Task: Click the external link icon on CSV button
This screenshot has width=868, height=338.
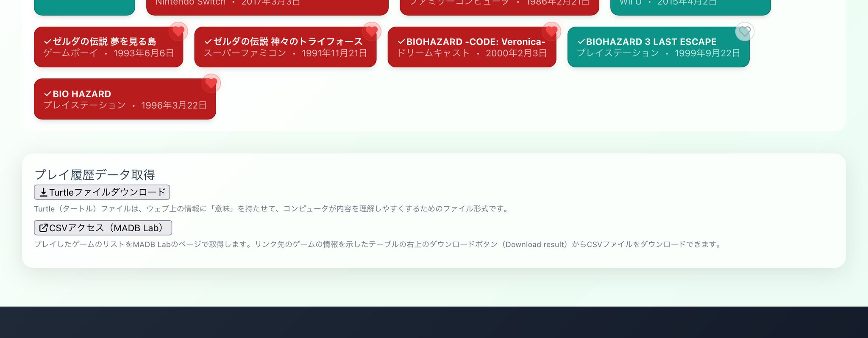Action: coord(43,228)
